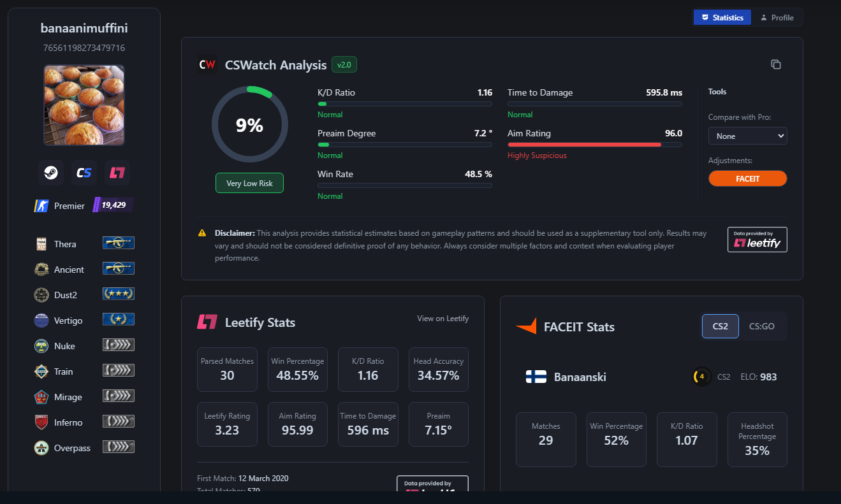This screenshot has width=841, height=504.
Task: Click the Premier rating 19,429 badge
Action: (x=113, y=205)
